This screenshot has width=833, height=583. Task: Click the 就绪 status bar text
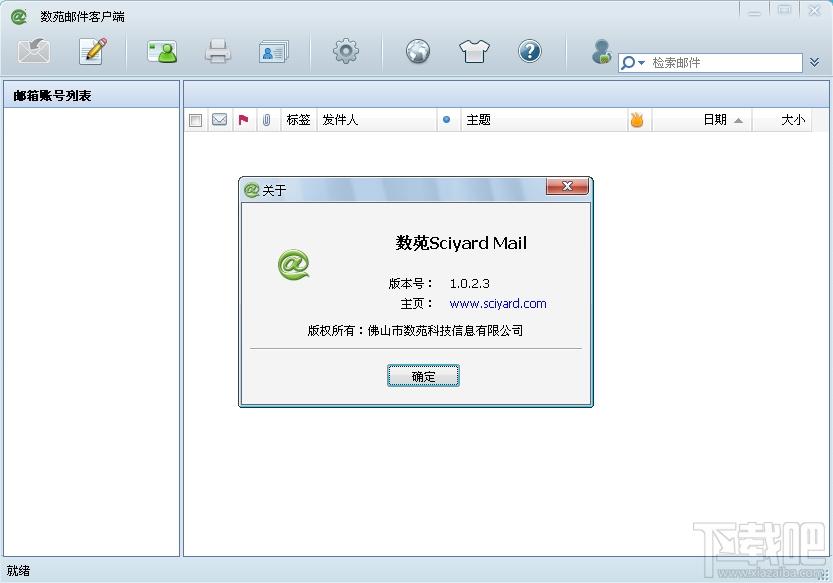(x=19, y=571)
